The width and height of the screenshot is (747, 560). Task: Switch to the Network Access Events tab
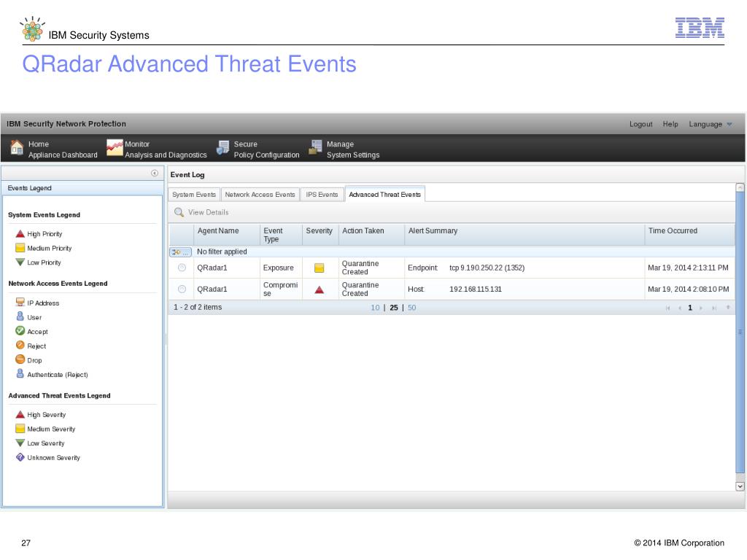pos(260,194)
